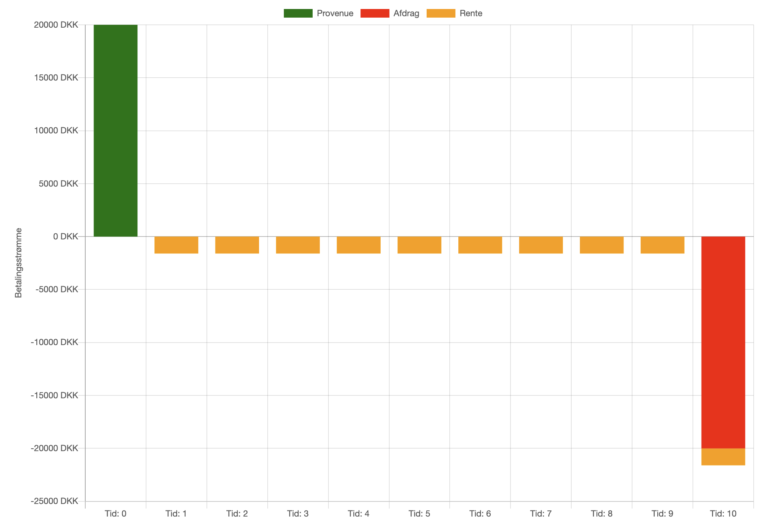Hide Rente series via legend label

coord(471,13)
